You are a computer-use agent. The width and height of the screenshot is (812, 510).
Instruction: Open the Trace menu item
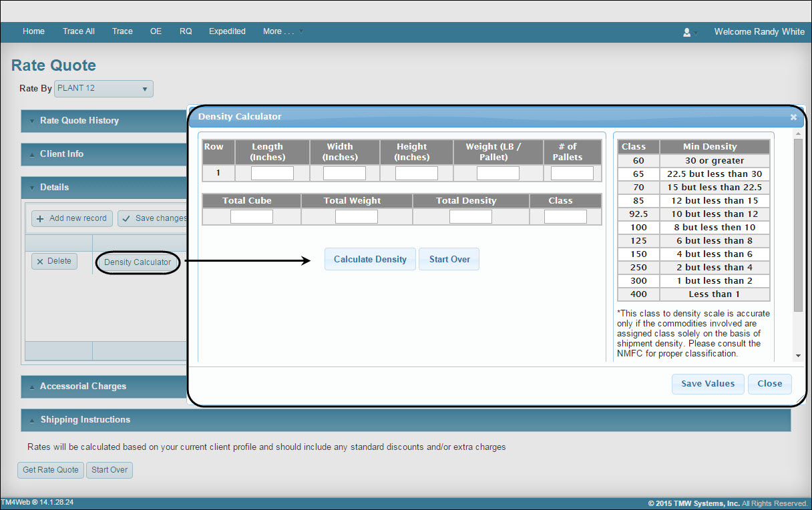click(122, 31)
